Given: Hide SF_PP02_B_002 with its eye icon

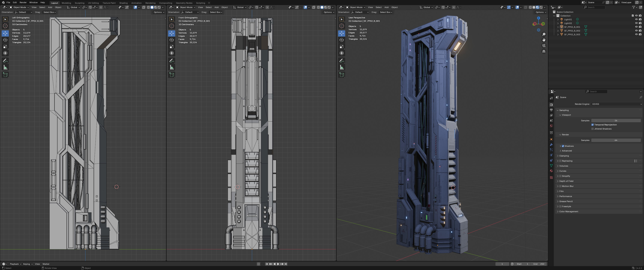Looking at the screenshot, I should click(636, 31).
